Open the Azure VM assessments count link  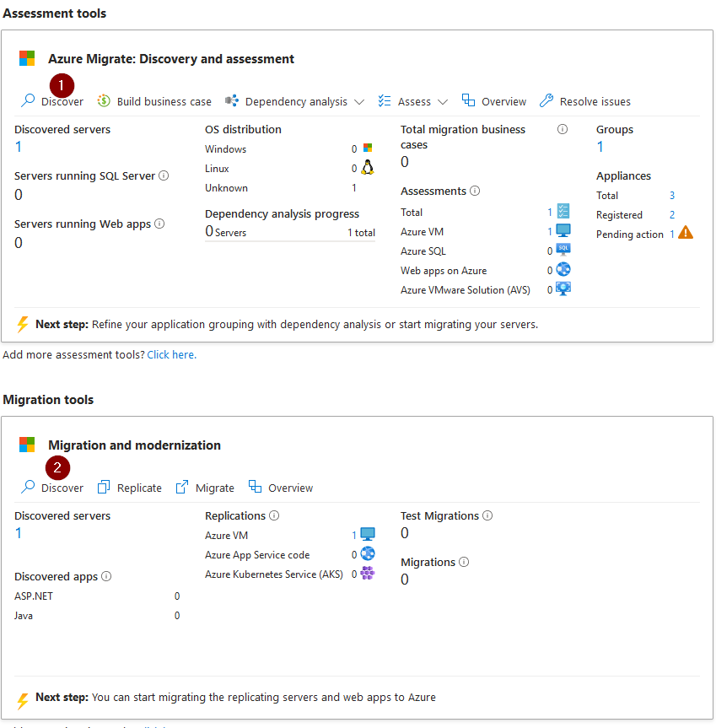(549, 231)
